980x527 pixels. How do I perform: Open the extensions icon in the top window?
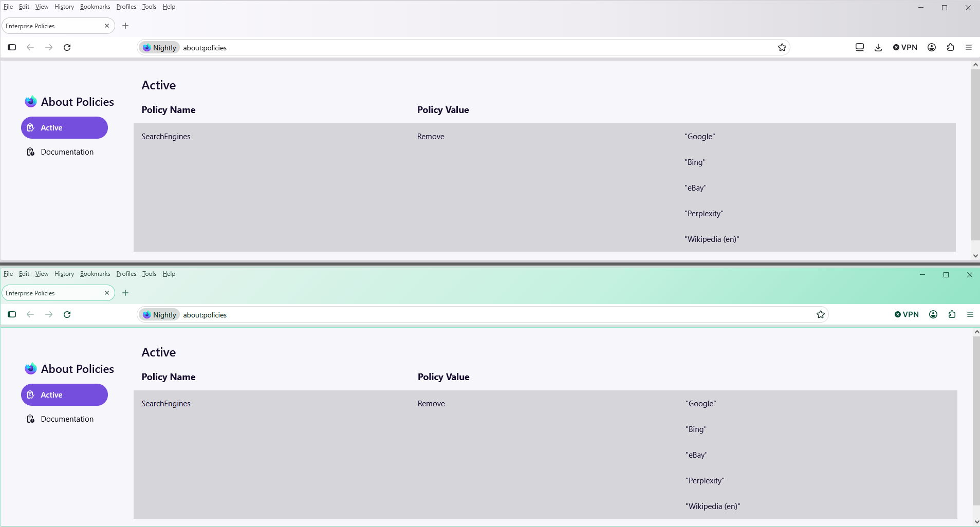(x=950, y=47)
